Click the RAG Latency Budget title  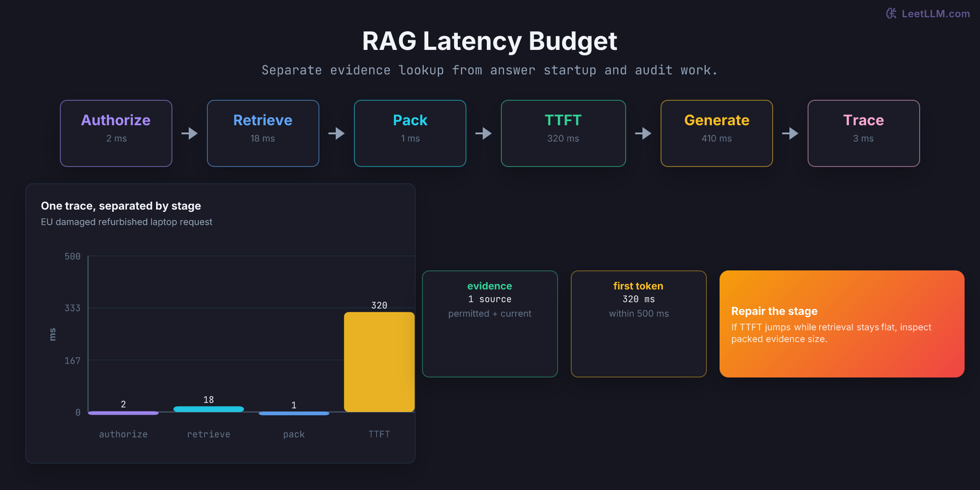point(490,41)
